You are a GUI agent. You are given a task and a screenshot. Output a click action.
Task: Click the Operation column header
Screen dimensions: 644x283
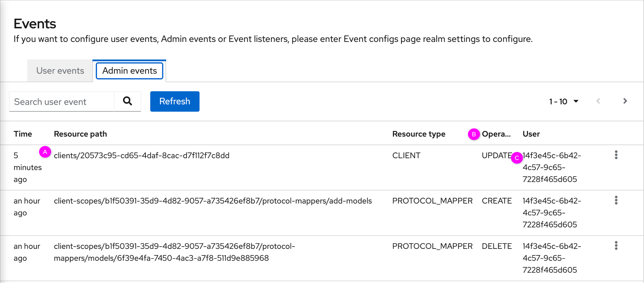pos(497,134)
